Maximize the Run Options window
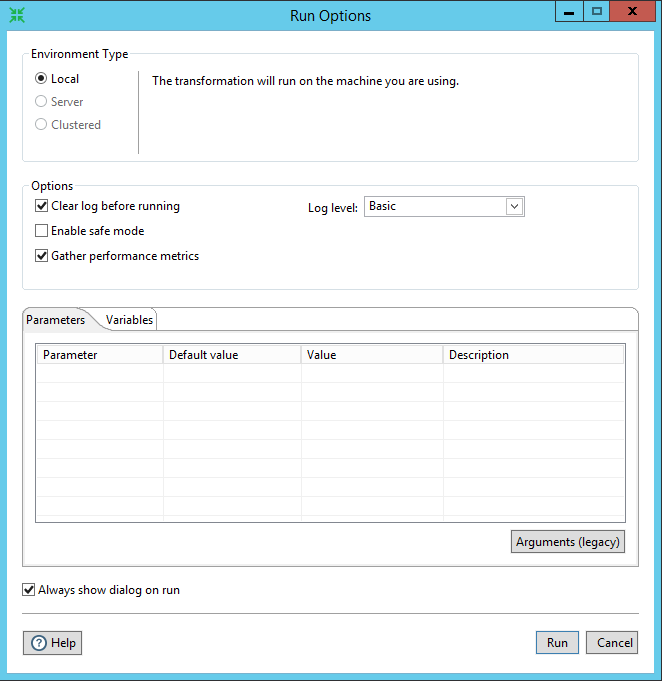This screenshot has height=681, width=662. pyautogui.click(x=597, y=12)
